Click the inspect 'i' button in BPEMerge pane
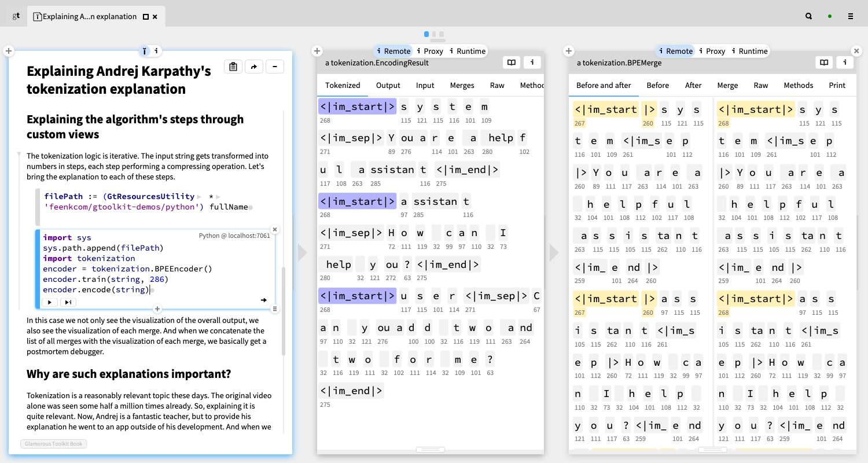 pos(845,63)
